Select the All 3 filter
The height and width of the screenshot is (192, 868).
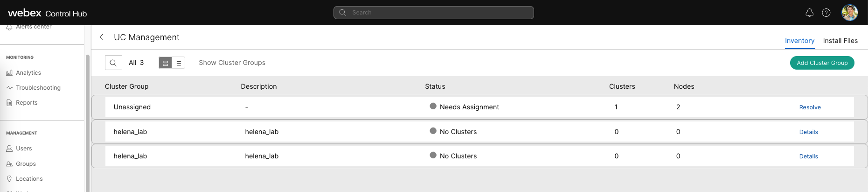click(x=136, y=63)
